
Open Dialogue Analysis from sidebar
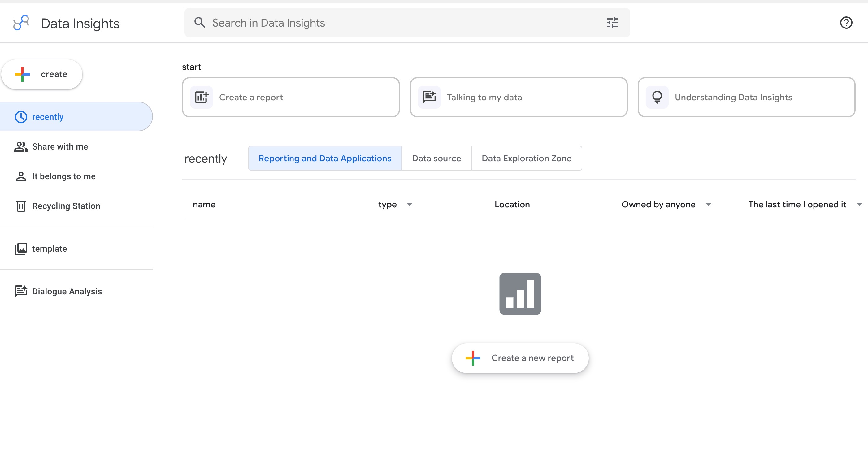click(x=76, y=292)
